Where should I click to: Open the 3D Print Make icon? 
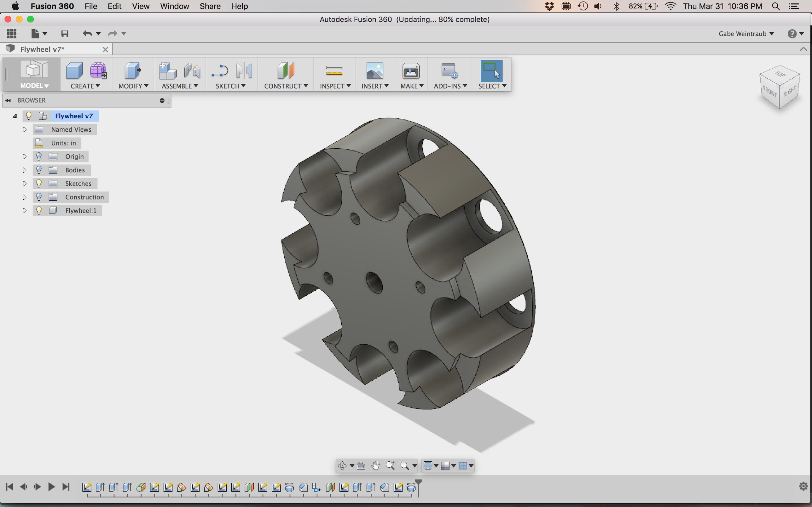click(x=411, y=71)
